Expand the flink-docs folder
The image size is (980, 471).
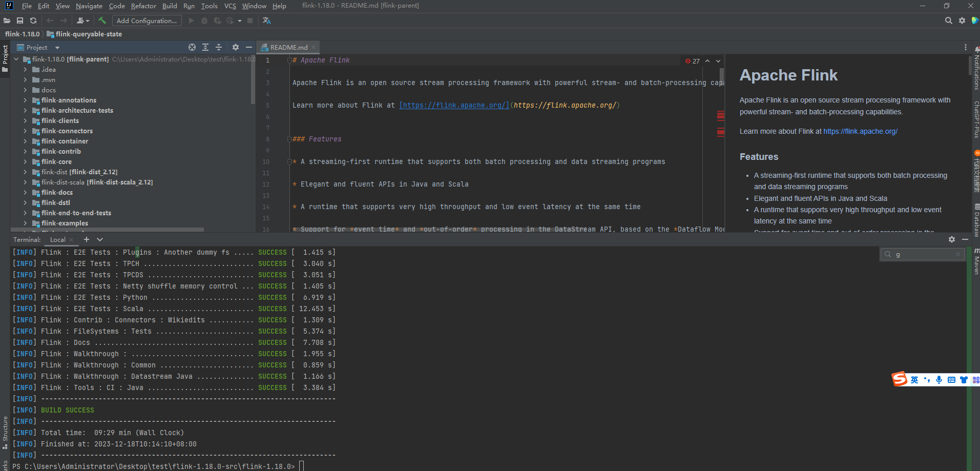tap(25, 193)
